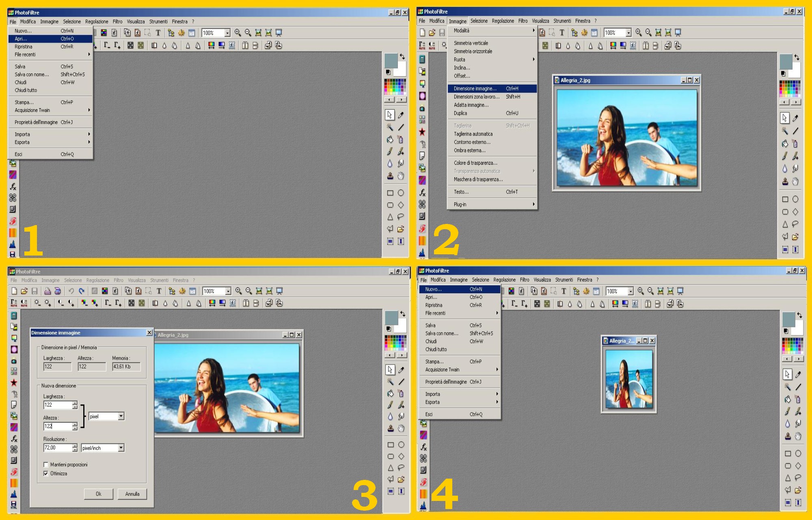Select Simmetria verticale in the Immagine menu

click(471, 43)
